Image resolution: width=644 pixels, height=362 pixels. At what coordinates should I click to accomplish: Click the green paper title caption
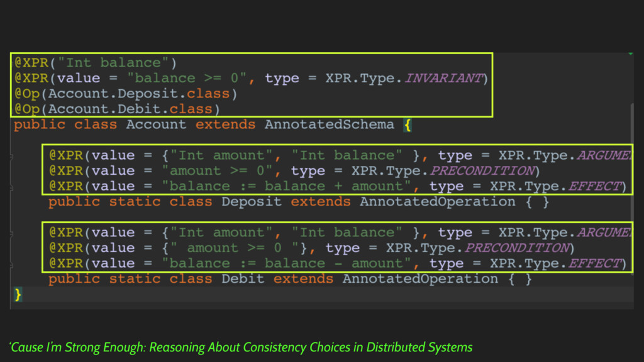pyautogui.click(x=240, y=347)
